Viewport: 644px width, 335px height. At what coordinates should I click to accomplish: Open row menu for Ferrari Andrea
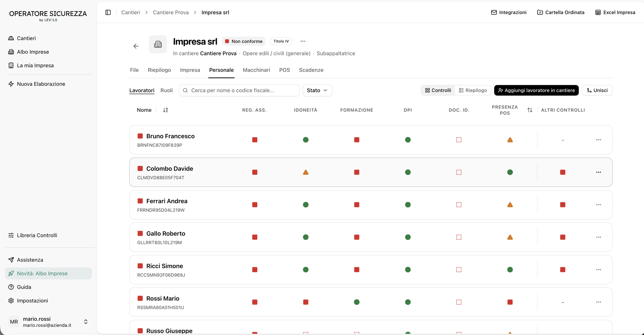pyautogui.click(x=598, y=205)
